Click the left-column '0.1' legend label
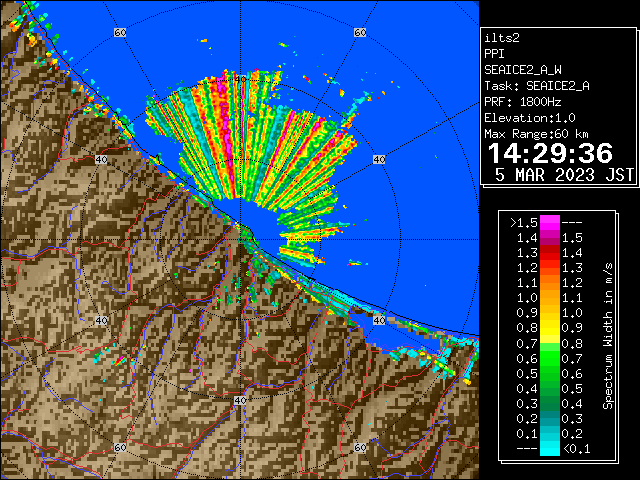Image resolution: width=640 pixels, height=480 pixels. [x=527, y=433]
